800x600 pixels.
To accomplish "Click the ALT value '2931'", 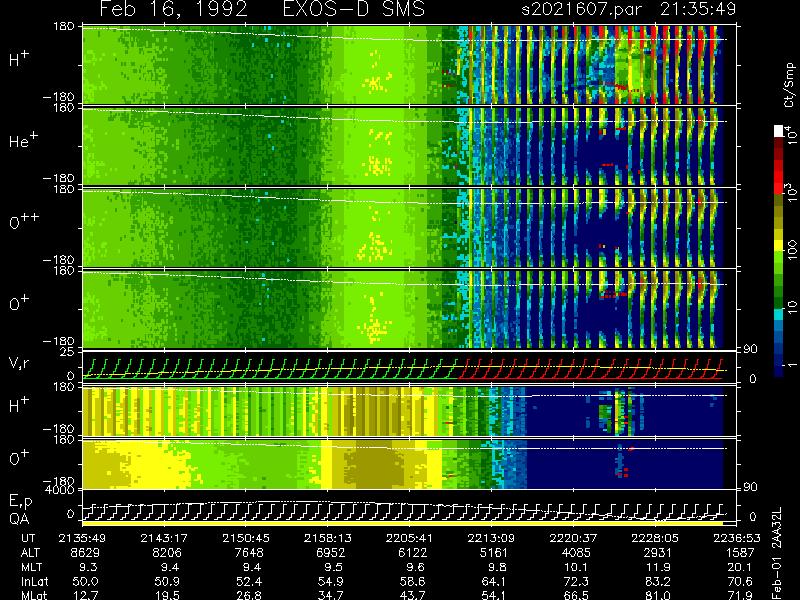I will (x=657, y=553).
